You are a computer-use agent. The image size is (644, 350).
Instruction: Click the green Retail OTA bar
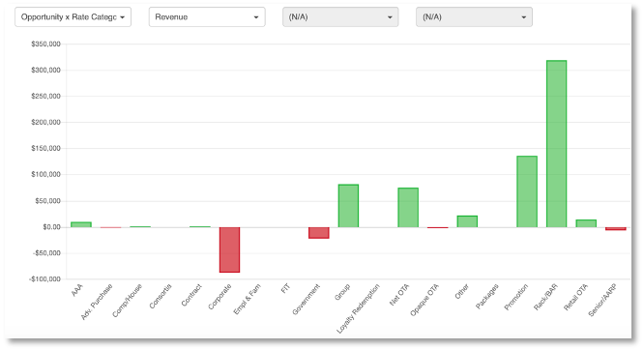(586, 223)
